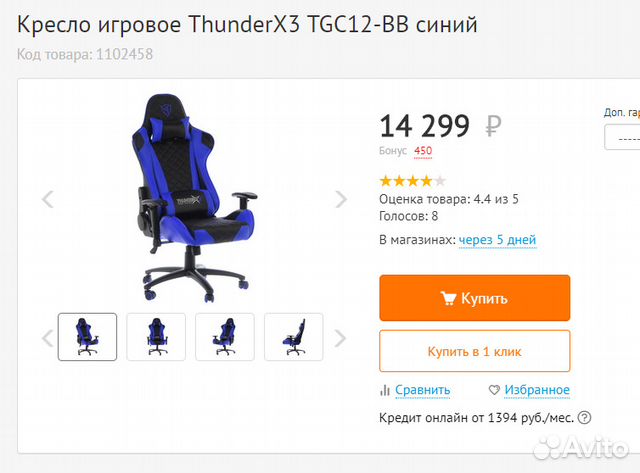
Task: Open the через 5 дней availability link
Action: pos(497,240)
